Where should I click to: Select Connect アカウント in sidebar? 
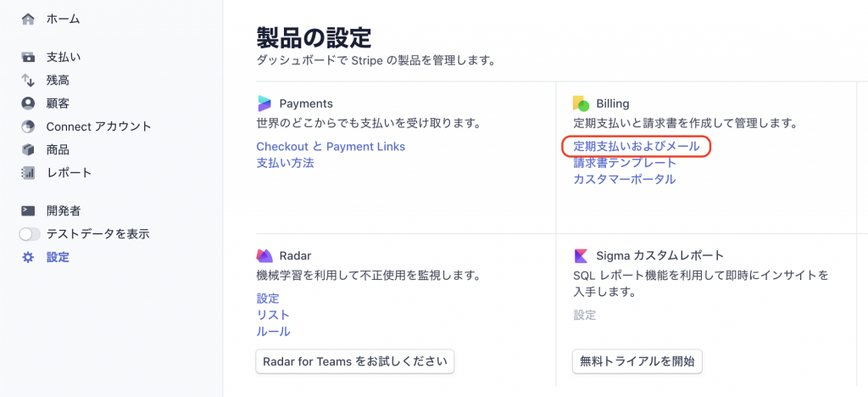point(98,126)
